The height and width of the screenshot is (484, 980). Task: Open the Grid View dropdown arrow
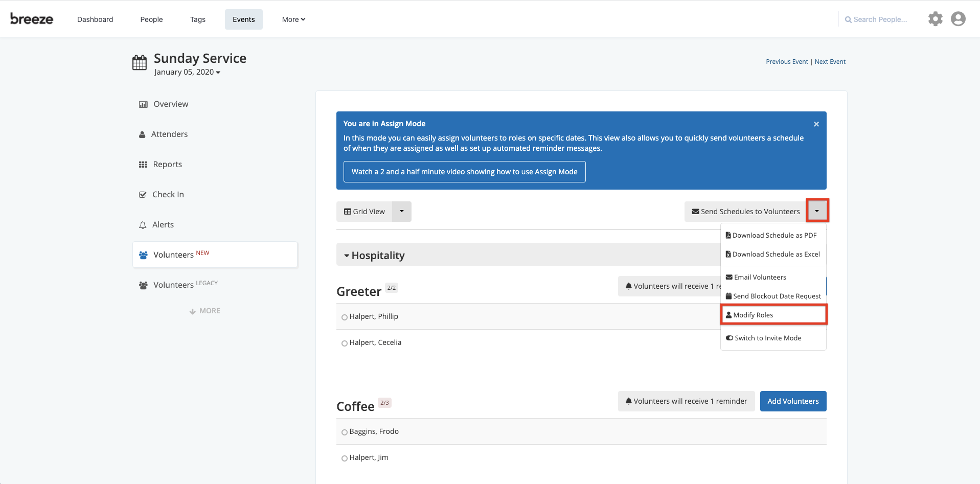[402, 212]
